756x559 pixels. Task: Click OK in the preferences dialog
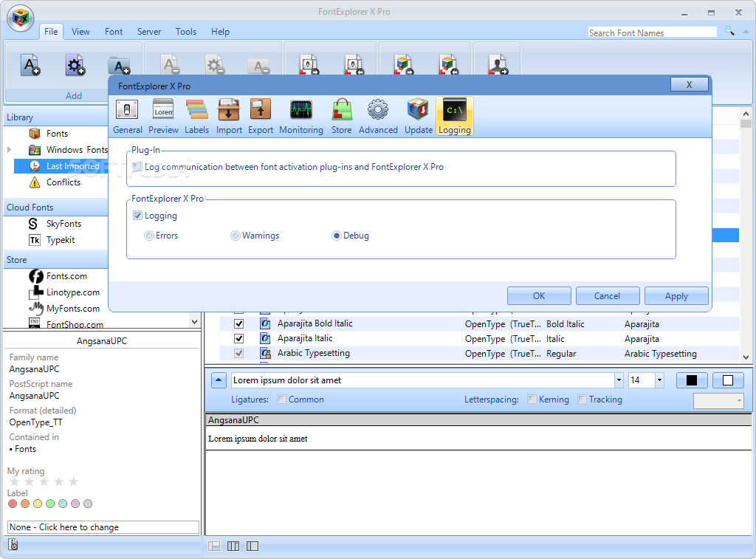pos(539,296)
